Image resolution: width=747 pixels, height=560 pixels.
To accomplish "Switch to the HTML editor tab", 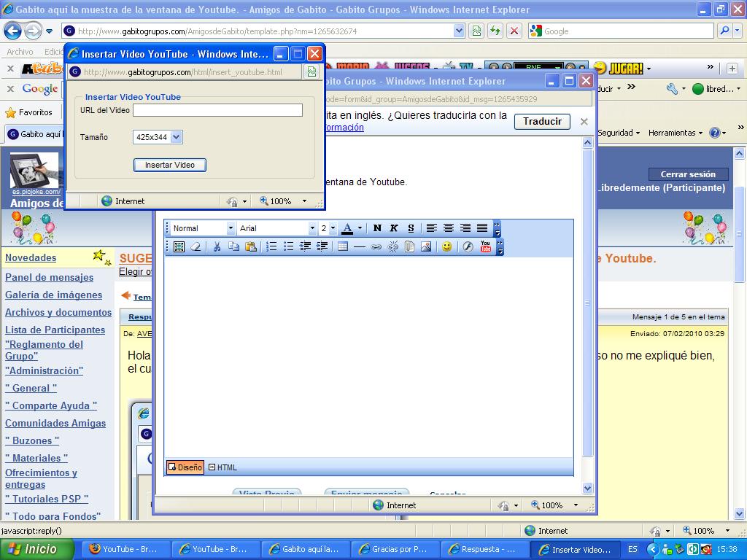I will coord(223,467).
